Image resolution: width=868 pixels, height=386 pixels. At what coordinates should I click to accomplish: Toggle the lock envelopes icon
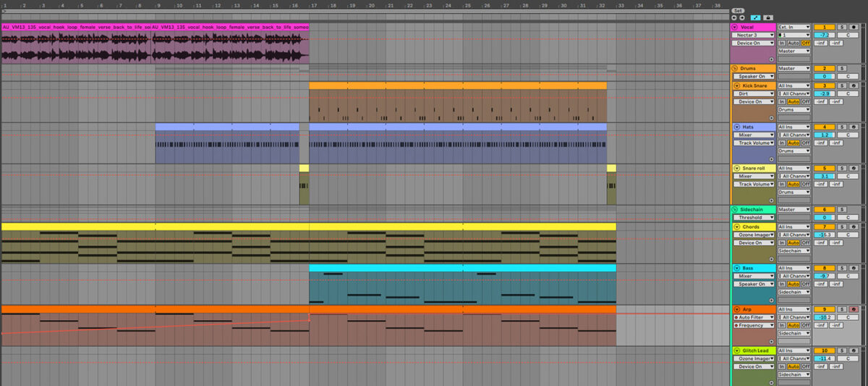(x=767, y=17)
